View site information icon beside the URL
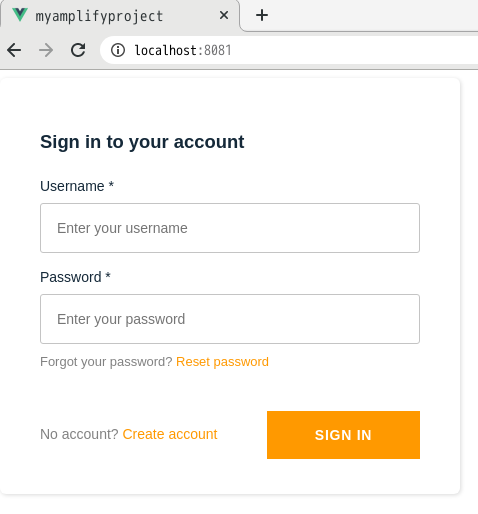The height and width of the screenshot is (514, 478). click(x=118, y=50)
